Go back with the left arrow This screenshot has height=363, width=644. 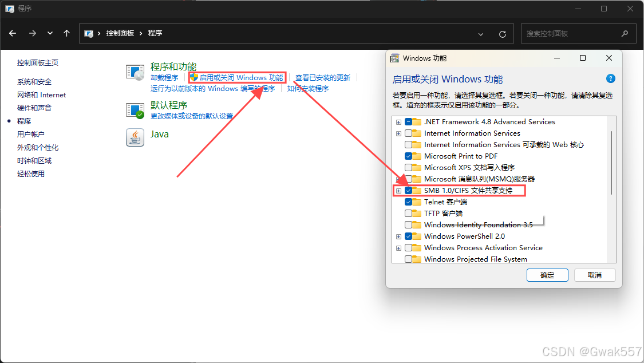13,34
